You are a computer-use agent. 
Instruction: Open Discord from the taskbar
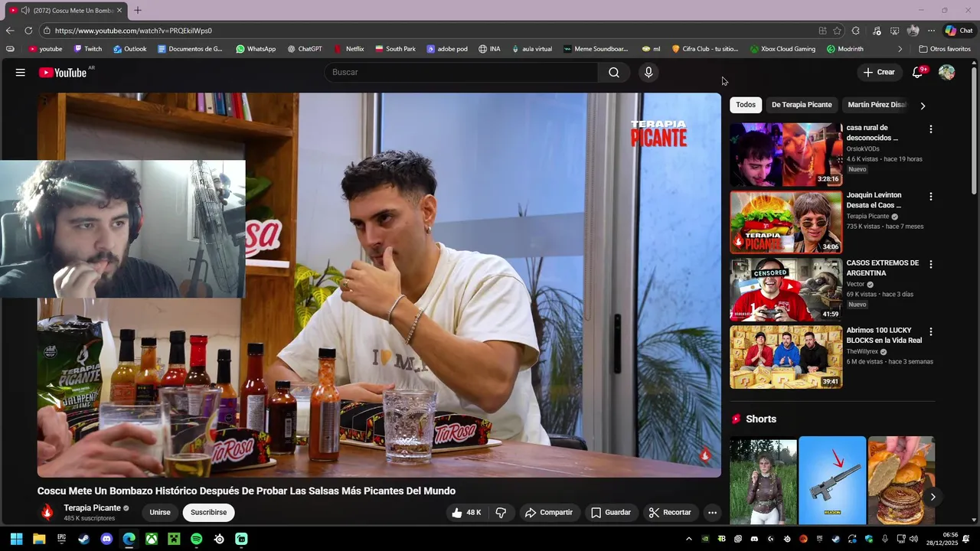(106, 539)
